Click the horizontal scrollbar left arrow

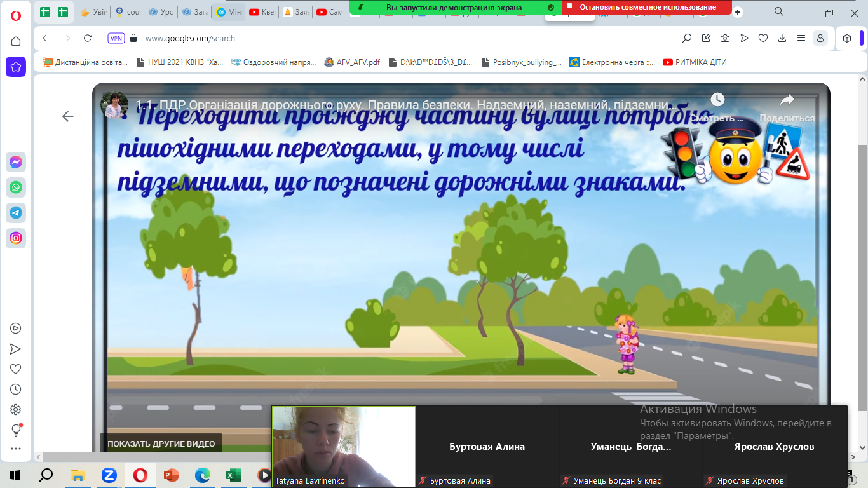point(39,457)
